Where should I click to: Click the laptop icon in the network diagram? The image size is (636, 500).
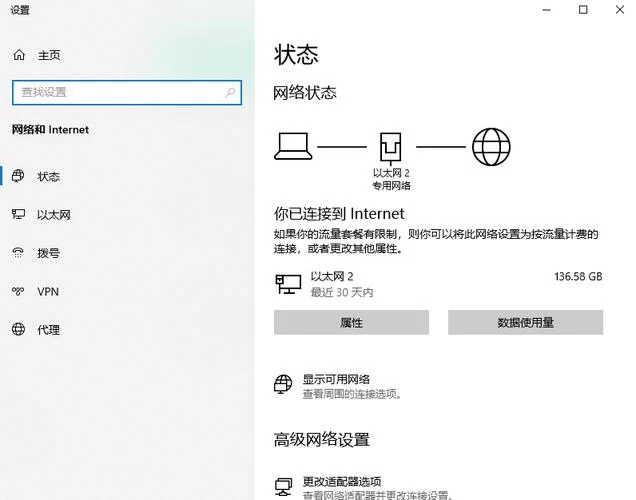click(293, 146)
